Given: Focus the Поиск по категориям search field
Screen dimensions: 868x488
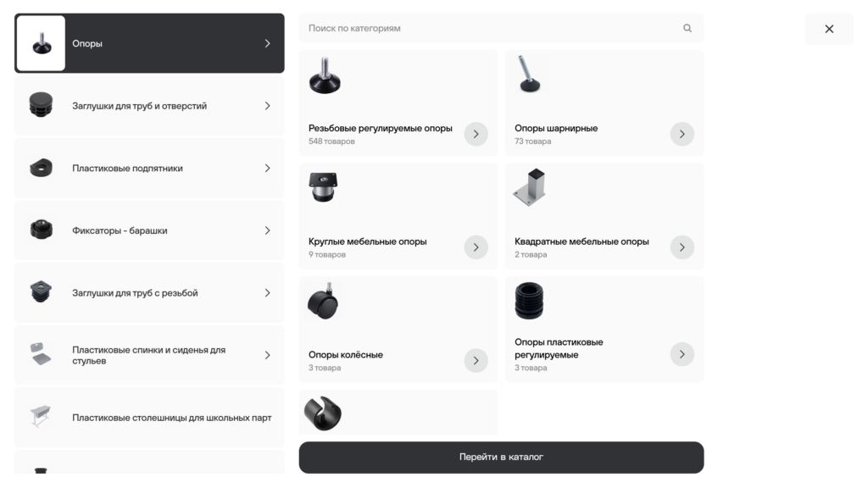Looking at the screenshot, I should pyautogui.click(x=501, y=28).
